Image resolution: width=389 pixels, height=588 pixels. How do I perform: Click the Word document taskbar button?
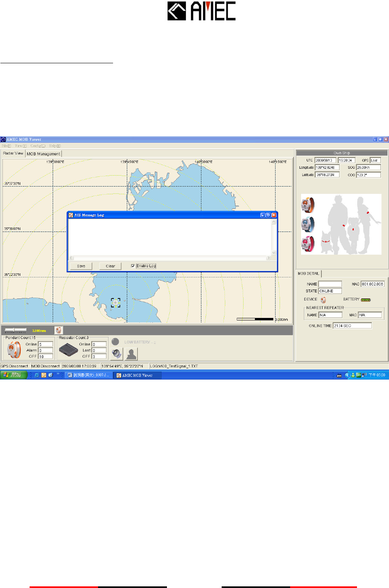(x=88, y=376)
